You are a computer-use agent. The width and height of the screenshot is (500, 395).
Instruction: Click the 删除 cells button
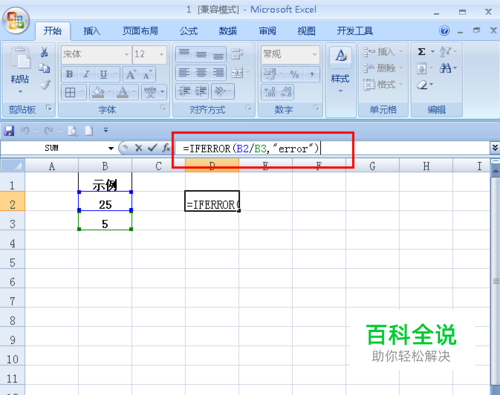383,68
